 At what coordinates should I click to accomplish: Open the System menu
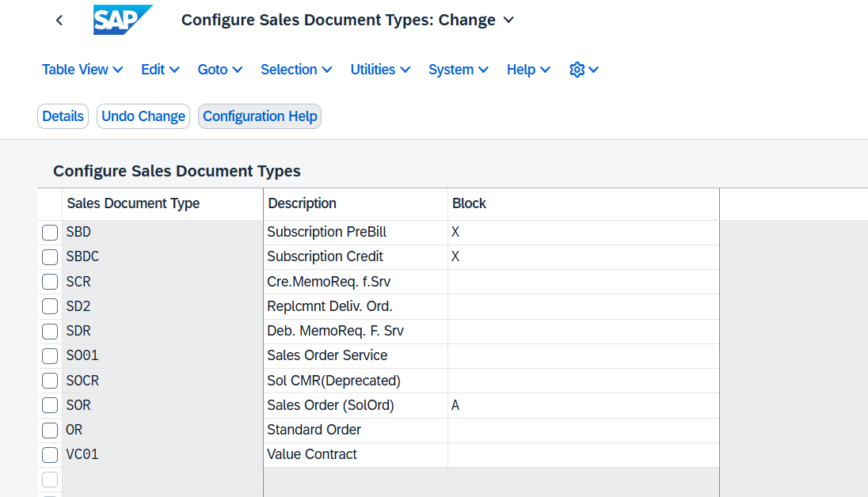coord(458,70)
